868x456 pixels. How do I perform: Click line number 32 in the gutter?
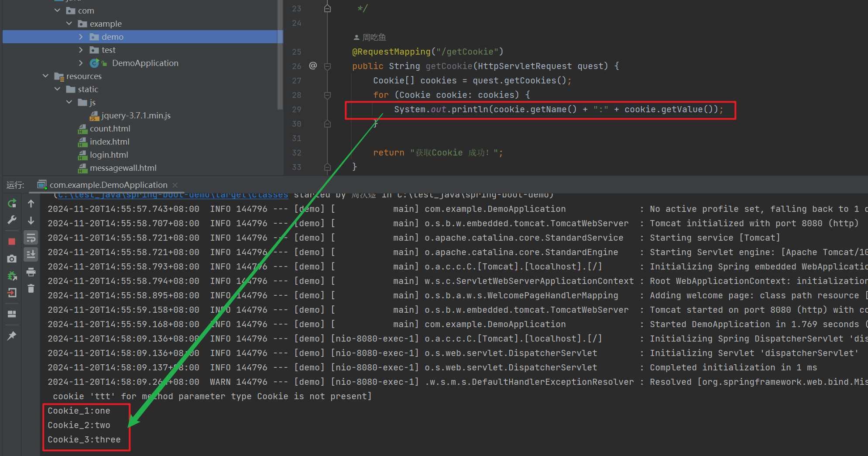point(297,152)
